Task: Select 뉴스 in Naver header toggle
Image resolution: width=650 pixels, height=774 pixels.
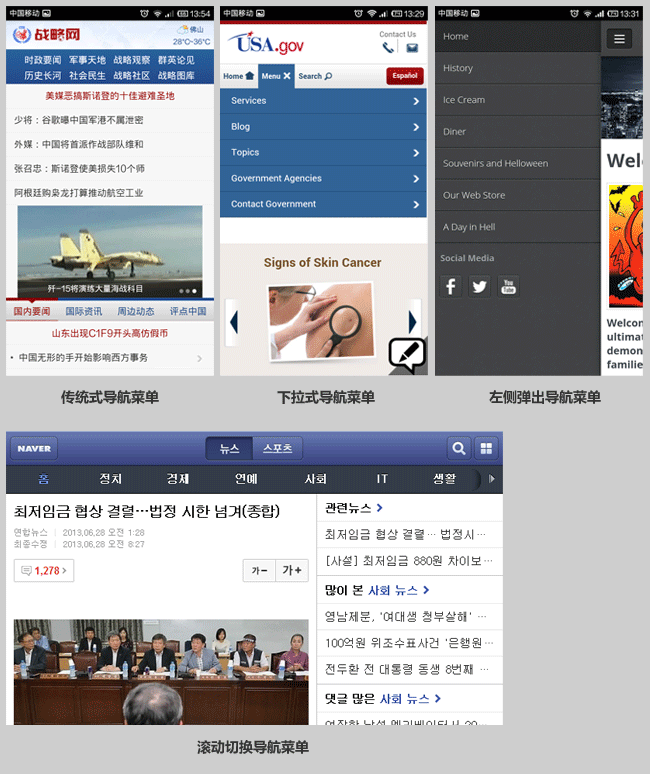Action: 230,449
